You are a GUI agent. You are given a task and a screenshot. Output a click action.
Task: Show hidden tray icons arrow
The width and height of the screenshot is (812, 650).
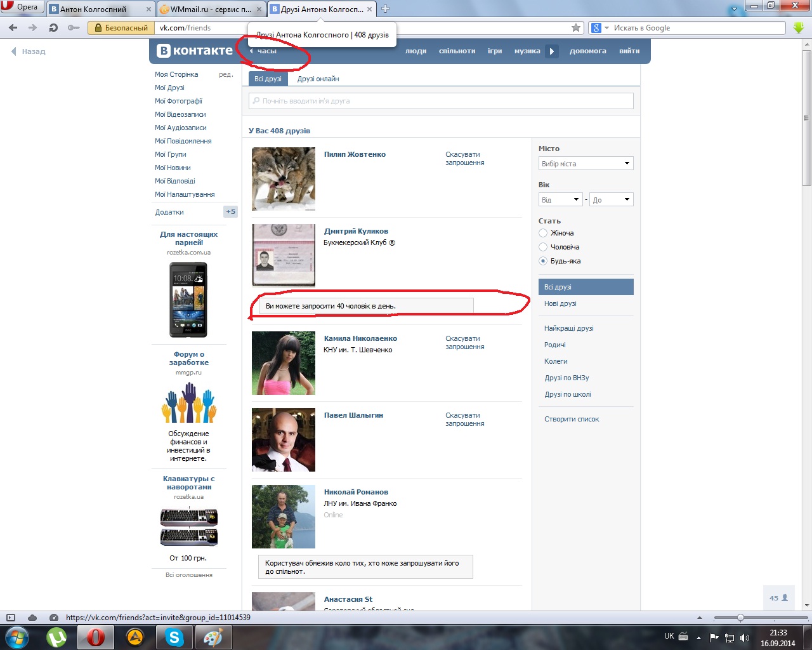point(698,637)
